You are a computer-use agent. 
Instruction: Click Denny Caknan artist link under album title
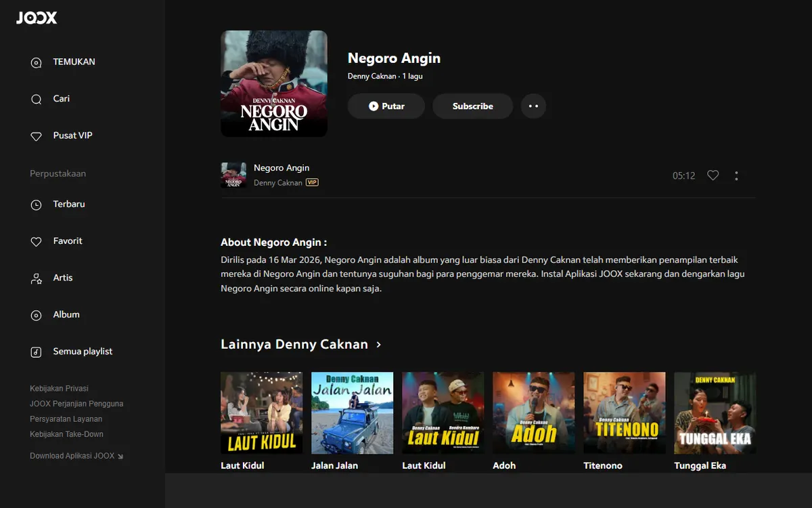click(371, 77)
